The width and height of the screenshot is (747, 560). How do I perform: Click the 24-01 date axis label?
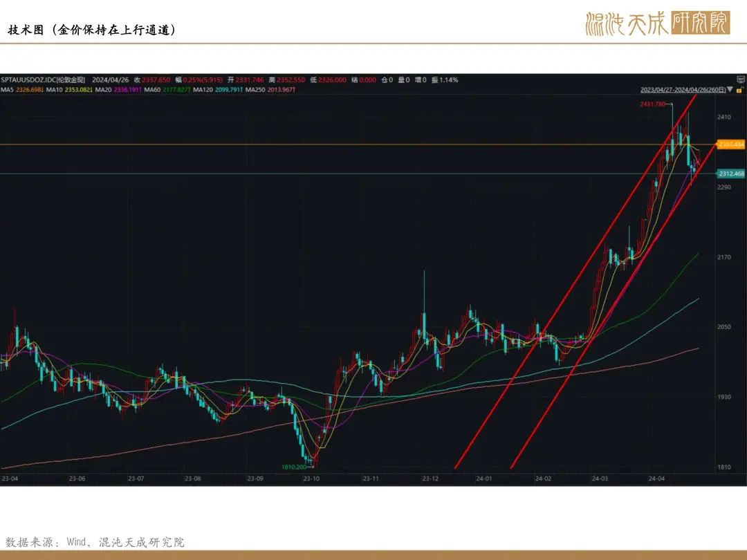483,478
